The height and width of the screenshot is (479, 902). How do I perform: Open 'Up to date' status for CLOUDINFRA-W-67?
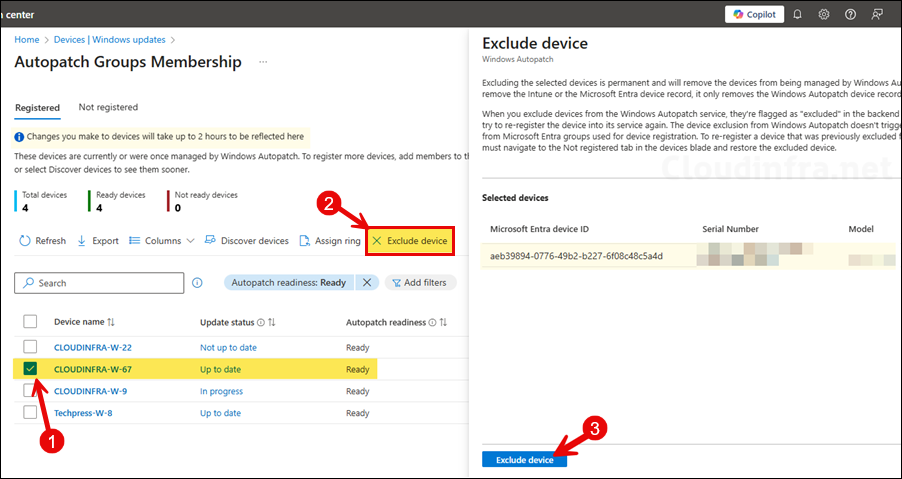click(x=220, y=369)
